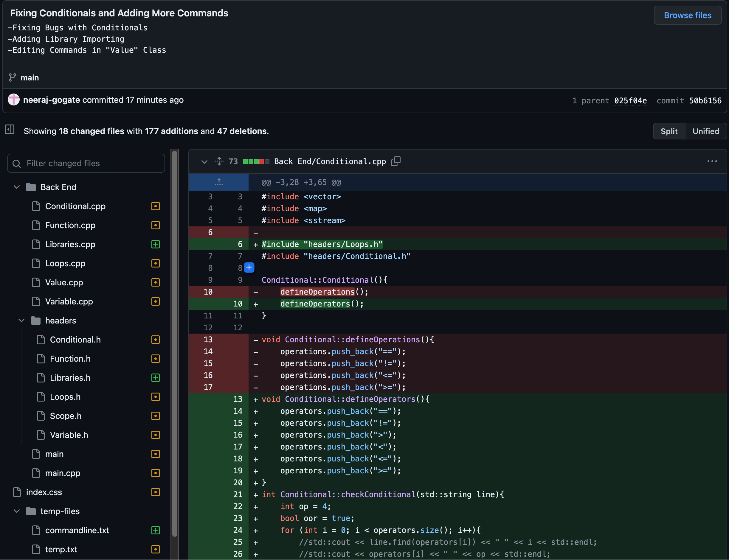Expand hidden lines above the hunk header
Viewport: 729px width, 560px height.
tap(219, 182)
